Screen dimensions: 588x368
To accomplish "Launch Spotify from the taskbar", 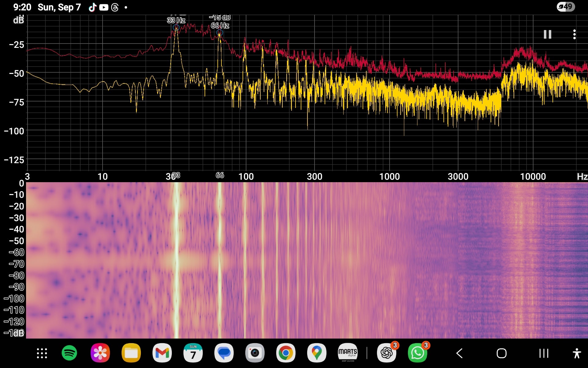I will click(69, 353).
